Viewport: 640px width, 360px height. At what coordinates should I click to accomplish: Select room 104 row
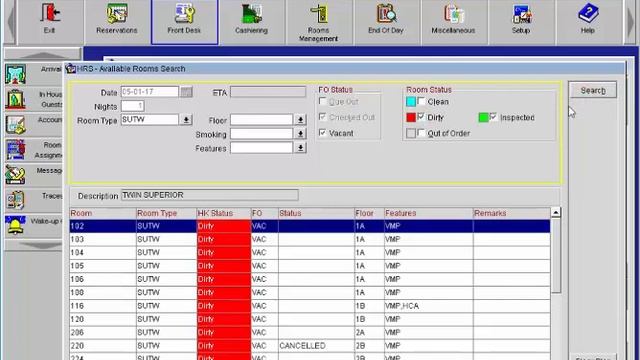[310, 253]
